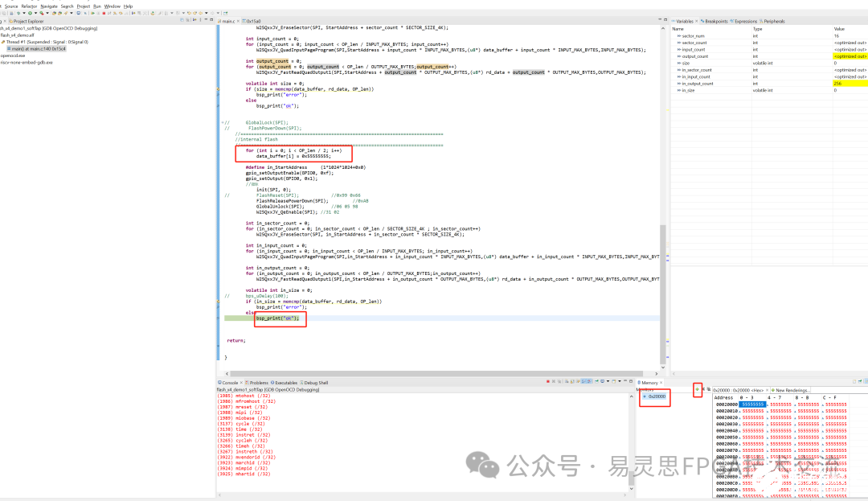Click the Value column header in Variables
The height and width of the screenshot is (501, 868).
point(839,29)
